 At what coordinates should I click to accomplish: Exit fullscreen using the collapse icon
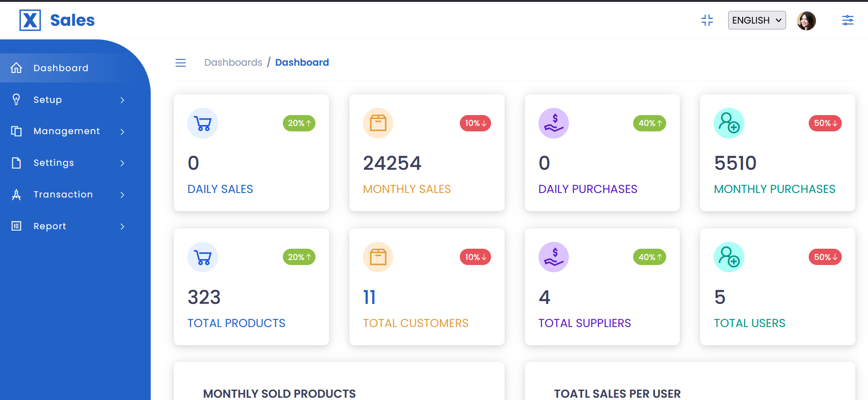coord(706,20)
